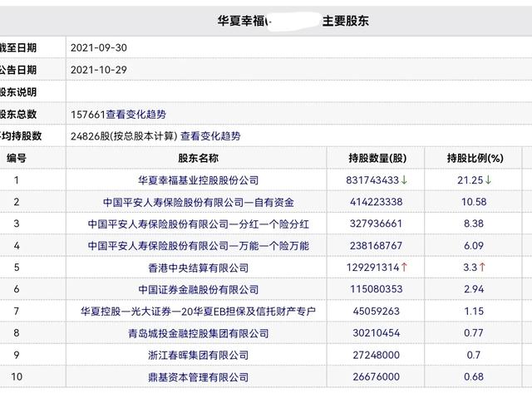Open 中国平安人寿保险—万能—个险万能 shareholder link
The width and height of the screenshot is (532, 398).
pyautogui.click(x=198, y=246)
